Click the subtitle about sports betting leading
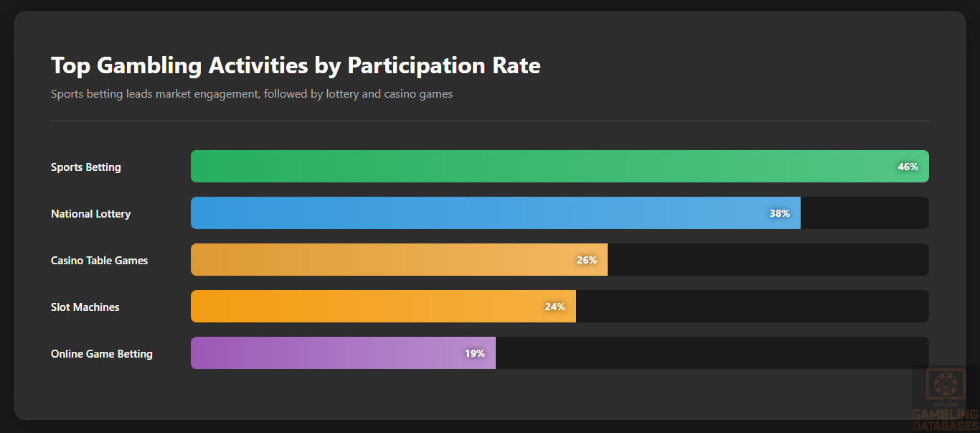Image resolution: width=980 pixels, height=433 pixels. (252, 94)
